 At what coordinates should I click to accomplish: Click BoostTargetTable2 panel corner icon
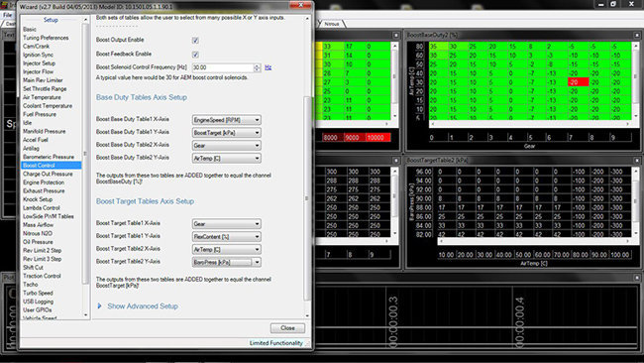637,161
